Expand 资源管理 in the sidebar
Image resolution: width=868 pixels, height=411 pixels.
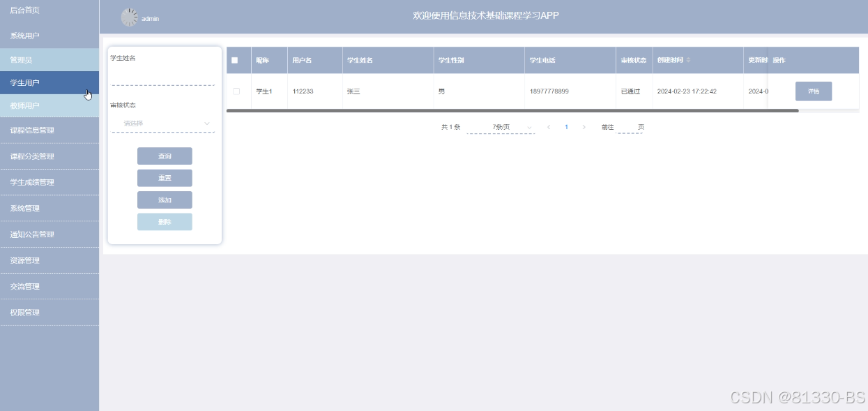(50, 260)
